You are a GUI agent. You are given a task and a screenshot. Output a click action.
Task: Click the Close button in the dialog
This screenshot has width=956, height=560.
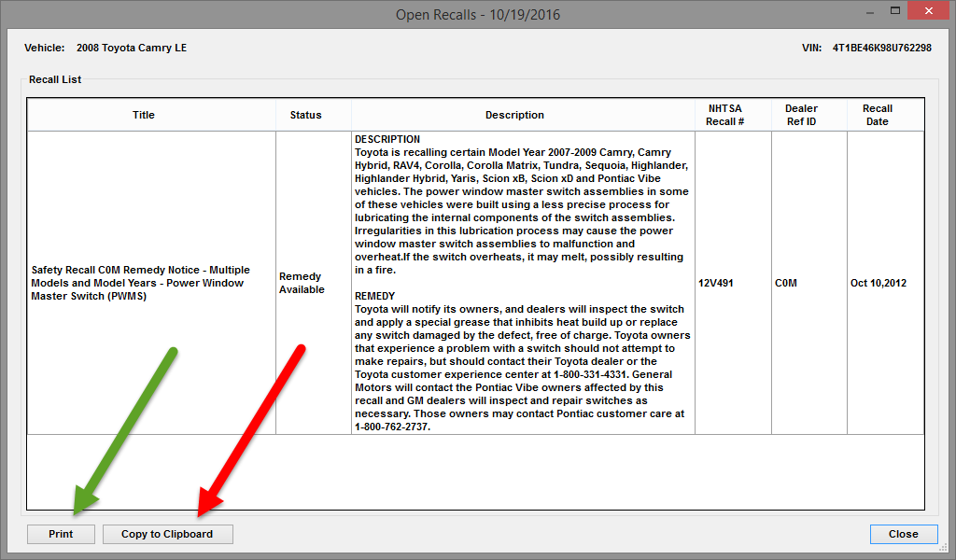coord(903,534)
